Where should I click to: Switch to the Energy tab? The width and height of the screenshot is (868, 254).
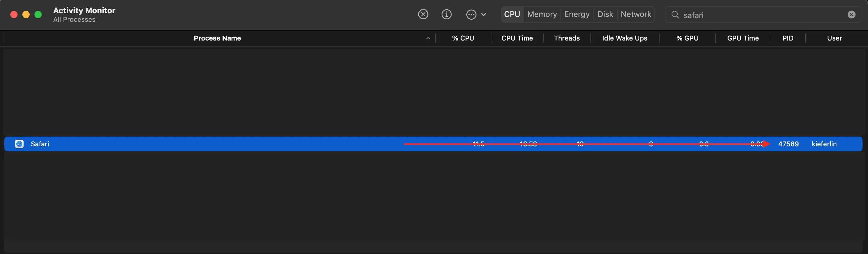click(x=577, y=15)
